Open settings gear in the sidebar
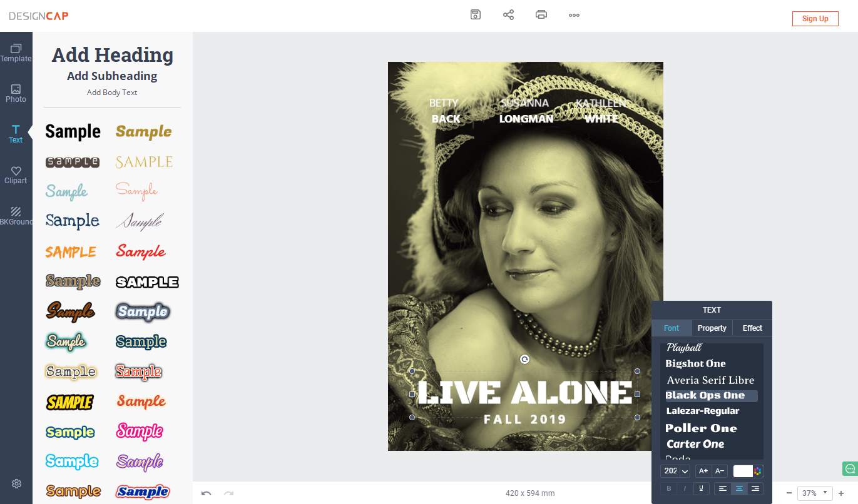The image size is (858, 504). [16, 483]
